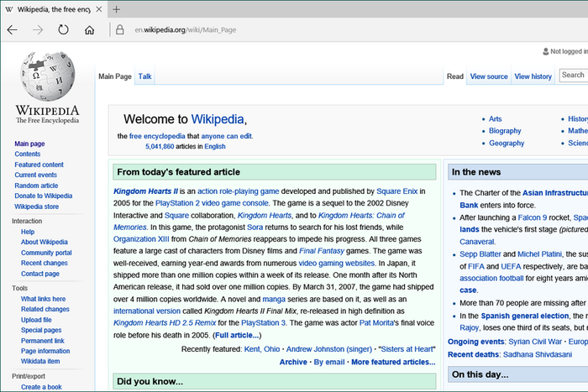Open a new tab with the plus button

pos(117,9)
